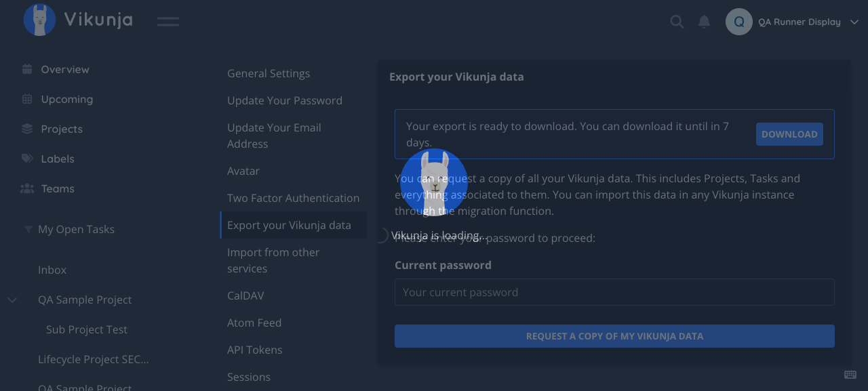This screenshot has width=868, height=391.
Task: Switch to API Tokens settings
Action: click(x=254, y=350)
